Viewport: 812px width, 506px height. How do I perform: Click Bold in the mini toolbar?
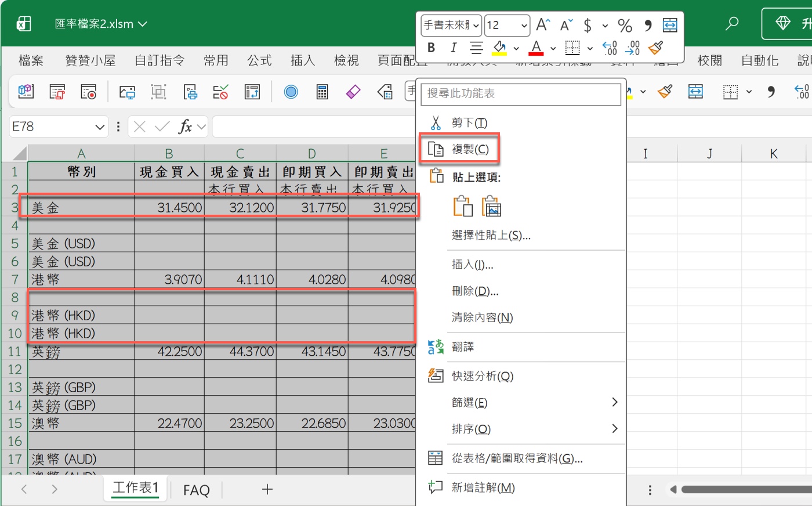coord(431,48)
